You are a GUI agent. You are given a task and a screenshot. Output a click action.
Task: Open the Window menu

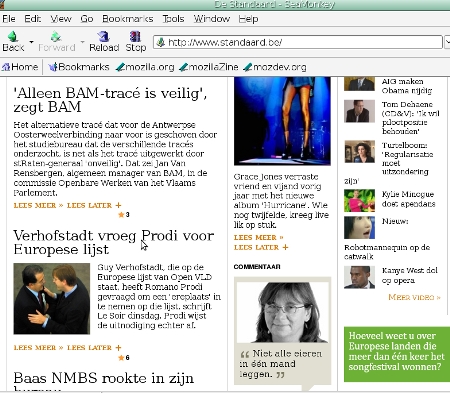tap(212, 19)
